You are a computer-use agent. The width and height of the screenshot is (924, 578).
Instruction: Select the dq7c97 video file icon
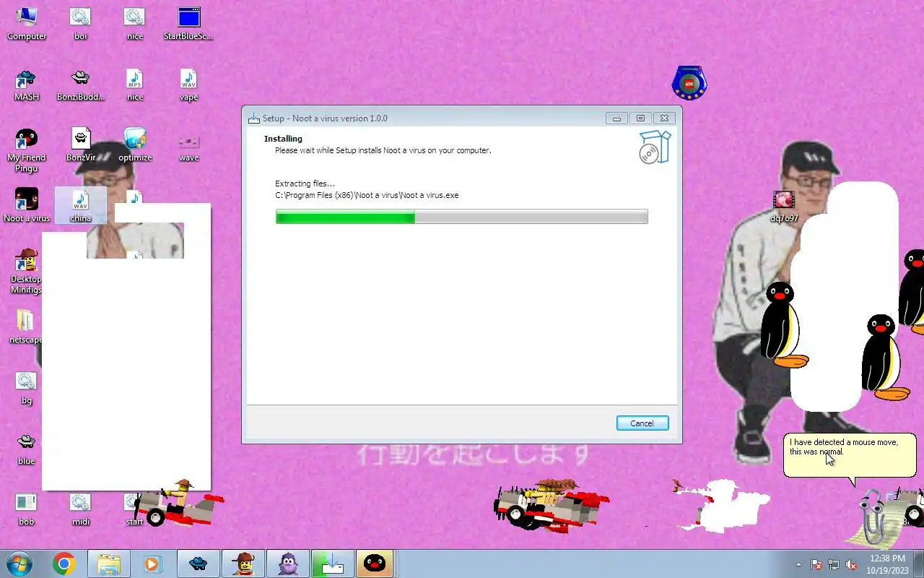(x=784, y=207)
